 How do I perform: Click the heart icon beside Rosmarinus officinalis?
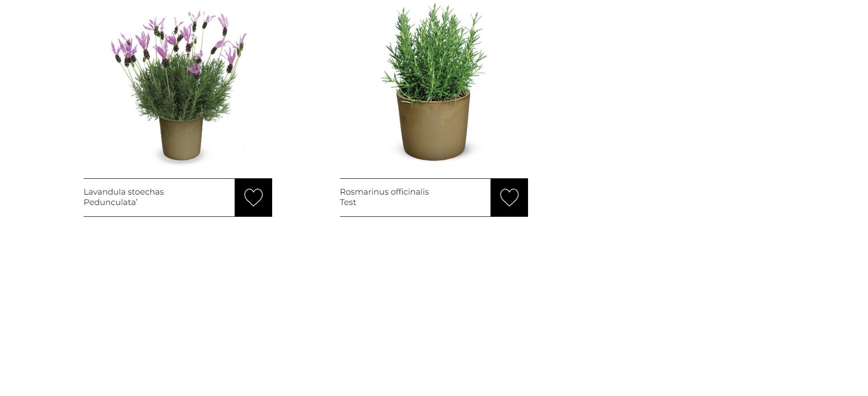pos(509,197)
